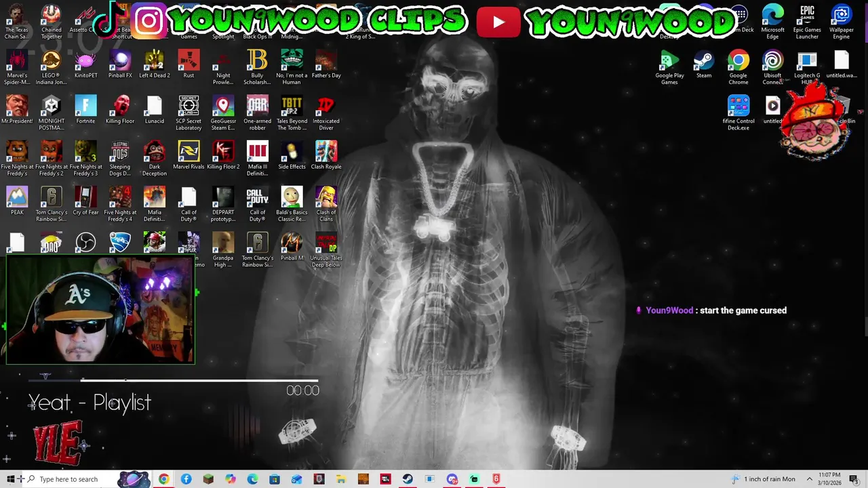The image size is (868, 488).
Task: Open Chrome from the taskbar
Action: click(163, 479)
